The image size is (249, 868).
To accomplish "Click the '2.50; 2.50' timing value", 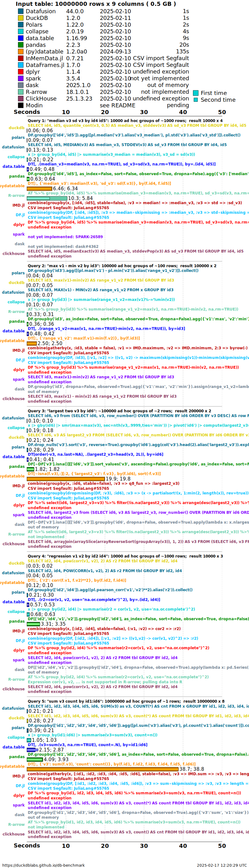I will (50, 343).
